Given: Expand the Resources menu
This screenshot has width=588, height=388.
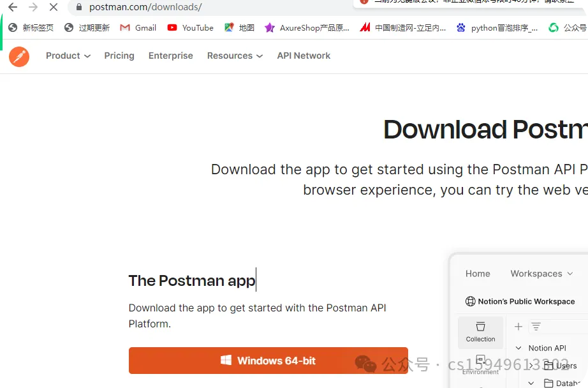Looking at the screenshot, I should (235, 56).
